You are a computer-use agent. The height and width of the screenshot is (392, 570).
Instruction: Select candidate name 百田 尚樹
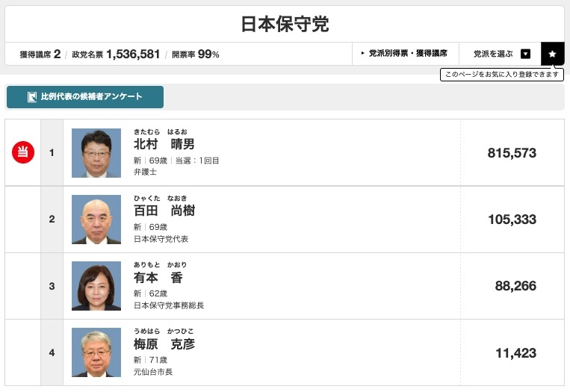click(x=164, y=211)
